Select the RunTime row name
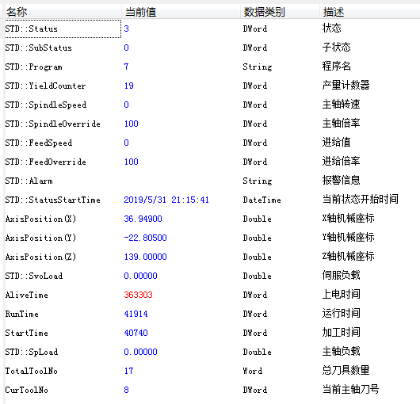420x404 pixels. pyautogui.click(x=22, y=314)
